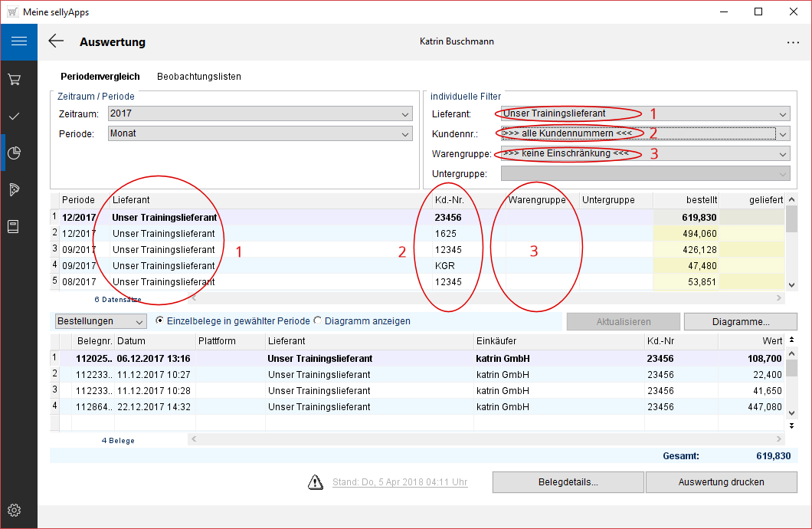Open the pie chart analysis icon
Image resolution: width=812 pixels, height=529 pixels.
14,153
